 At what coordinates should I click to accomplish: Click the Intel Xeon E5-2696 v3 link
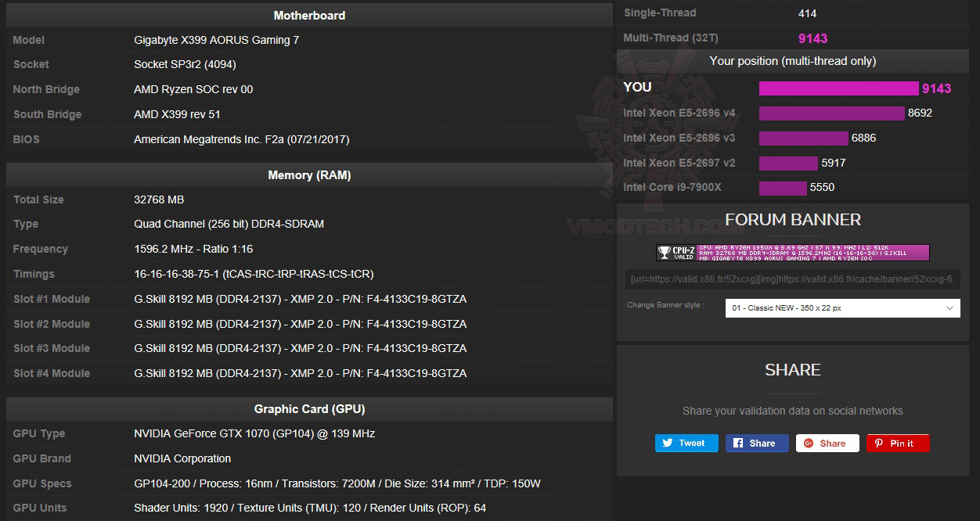[x=679, y=138]
